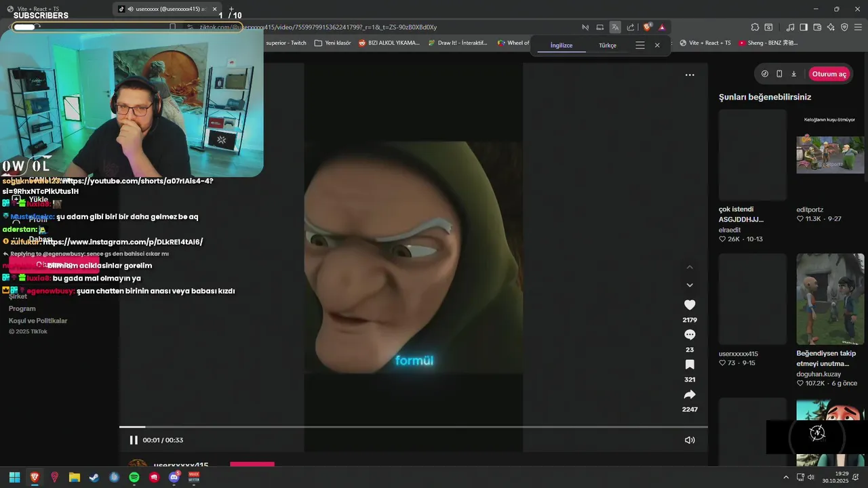Viewport: 868px width, 488px height.
Task: Open the Leo AI sparkle icon
Action: (831, 27)
